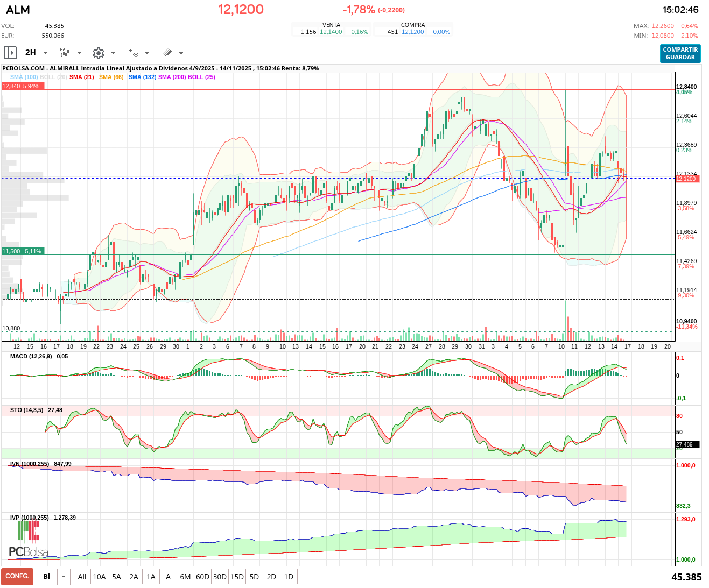Open the BI selector dropdown
709x588 pixels.
tap(63, 576)
